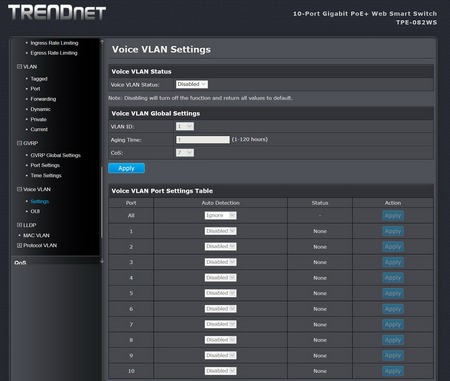The height and width of the screenshot is (381, 450).
Task: Collapse the Voice VLAN sidebar section
Action: point(19,189)
